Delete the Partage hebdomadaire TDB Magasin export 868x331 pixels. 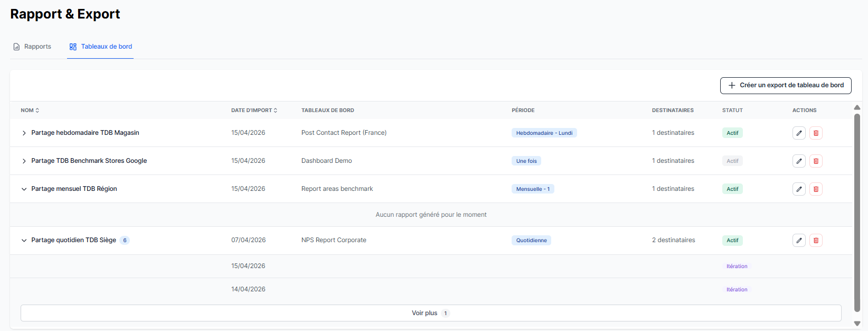pos(816,133)
